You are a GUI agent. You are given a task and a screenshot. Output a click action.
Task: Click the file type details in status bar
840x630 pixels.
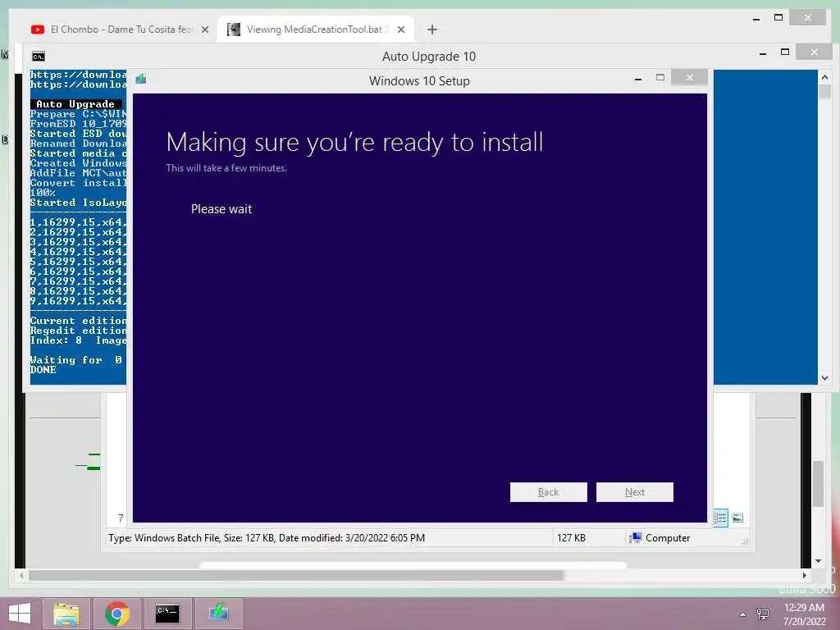coord(267,538)
